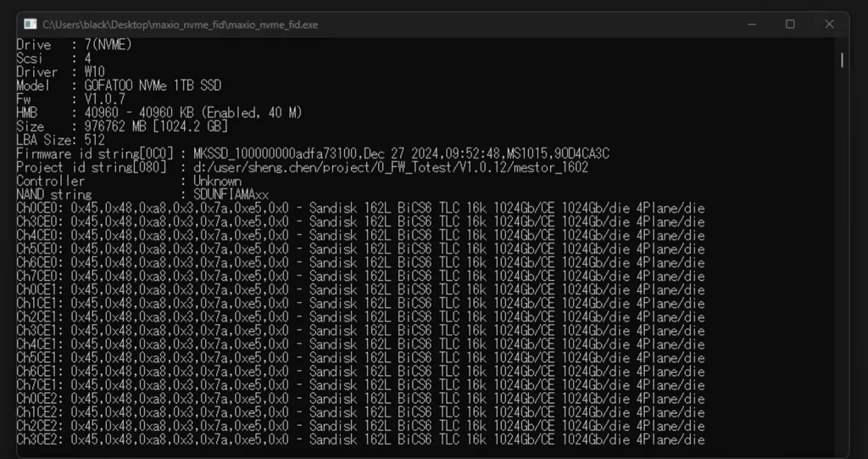Click the HMB '40960 - 40960 KB' line
The height and width of the screenshot is (459, 868).
pyautogui.click(x=159, y=113)
